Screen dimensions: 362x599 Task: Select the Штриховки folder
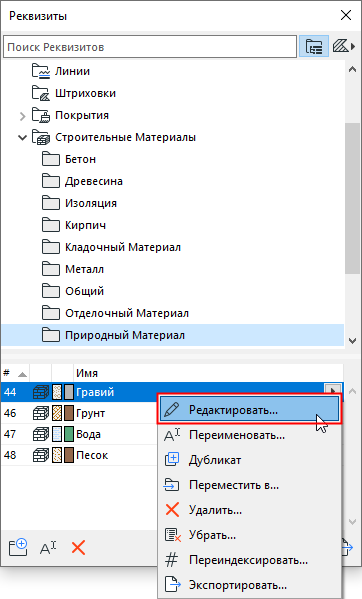point(85,93)
